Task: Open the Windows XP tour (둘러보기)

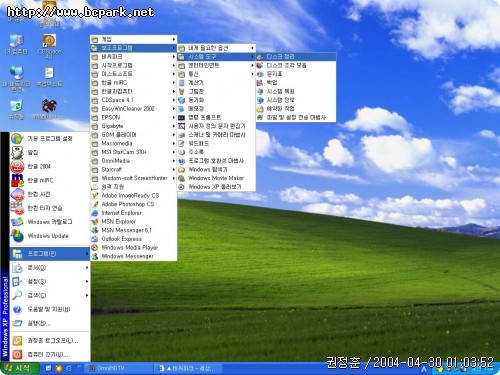Action: (x=216, y=187)
